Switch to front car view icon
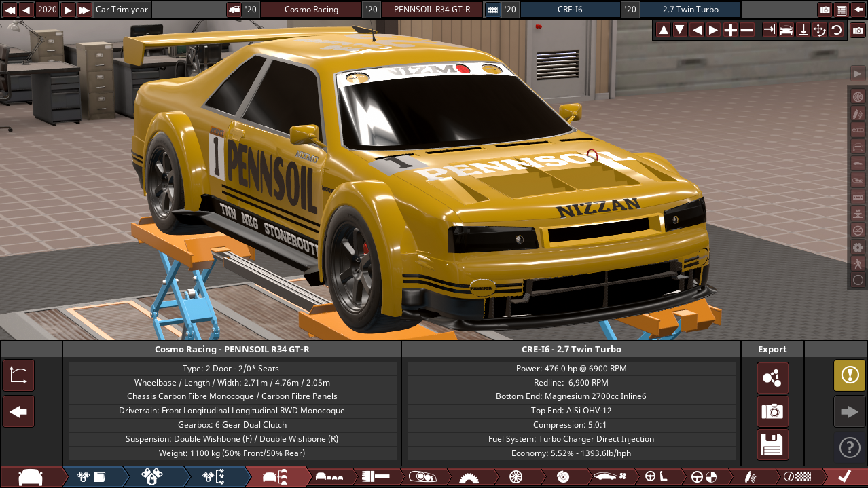This screenshot has height=488, width=868. (x=786, y=30)
